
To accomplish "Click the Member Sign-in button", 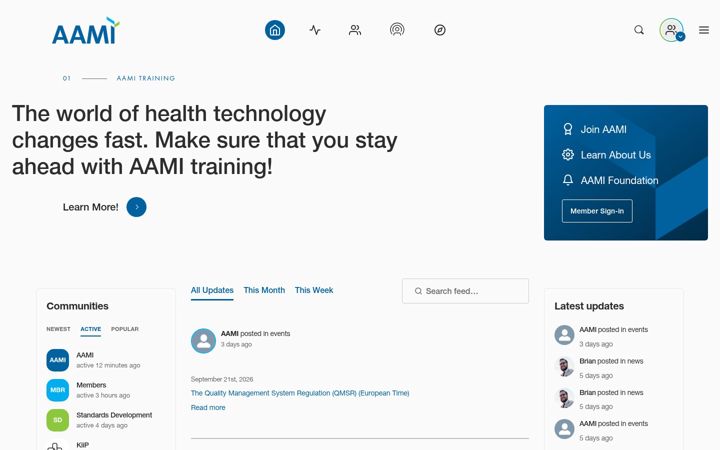I will coord(597,211).
